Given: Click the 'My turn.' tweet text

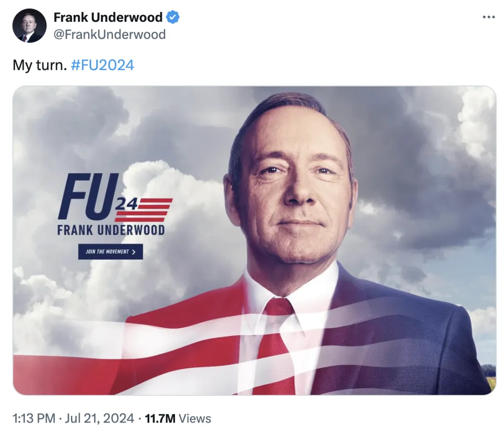Looking at the screenshot, I should [40, 65].
